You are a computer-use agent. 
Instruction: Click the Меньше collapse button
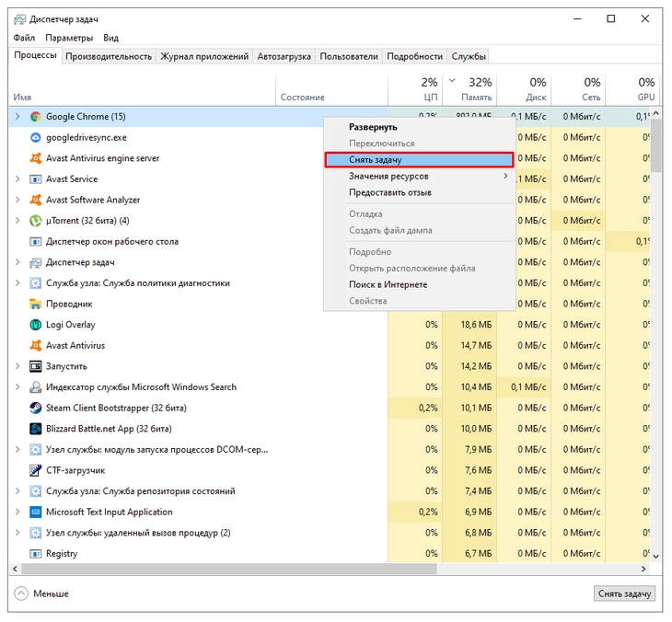coord(41,593)
